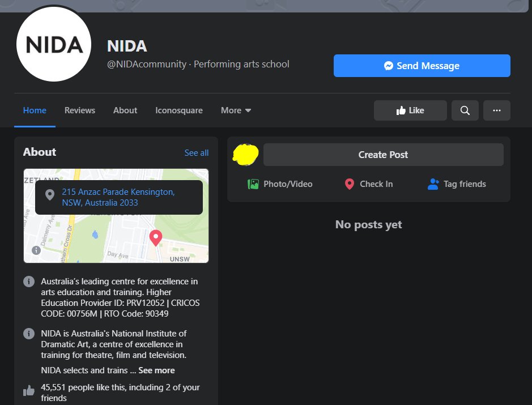The width and height of the screenshot is (532, 405).
Task: Click the red location pin on the map
Action: [x=156, y=237]
